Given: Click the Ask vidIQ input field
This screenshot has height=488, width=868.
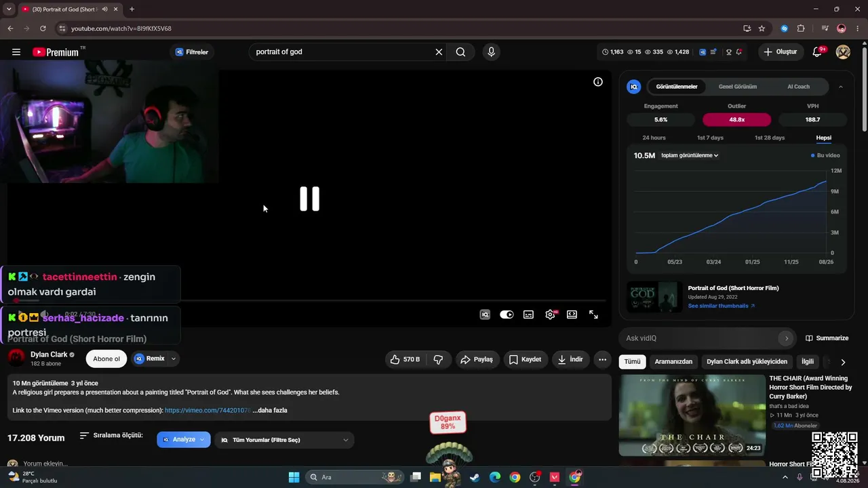Looking at the screenshot, I should coord(701,338).
